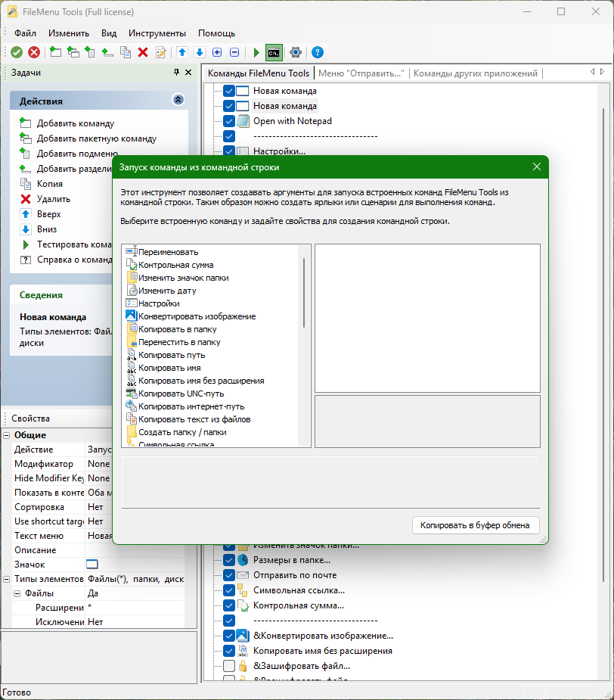Screen dimensions: 614x700
Task: Click the red Cancel changes toolbar icon
Action: [x=34, y=52]
